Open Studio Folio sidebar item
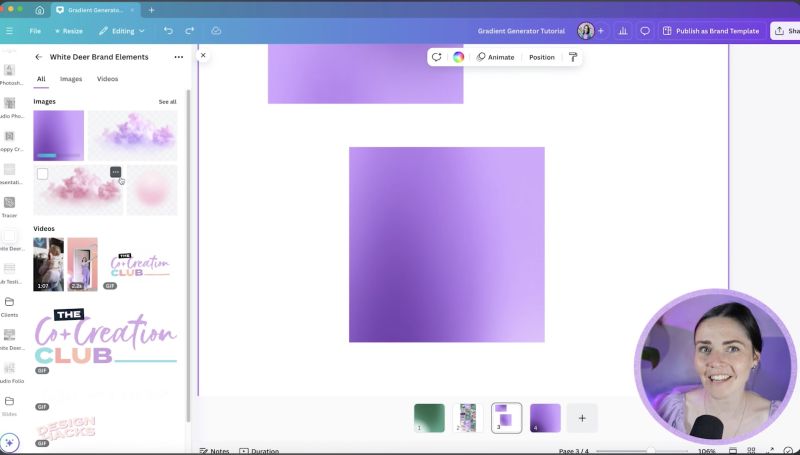Screen dimensions: 800x455 (10, 373)
